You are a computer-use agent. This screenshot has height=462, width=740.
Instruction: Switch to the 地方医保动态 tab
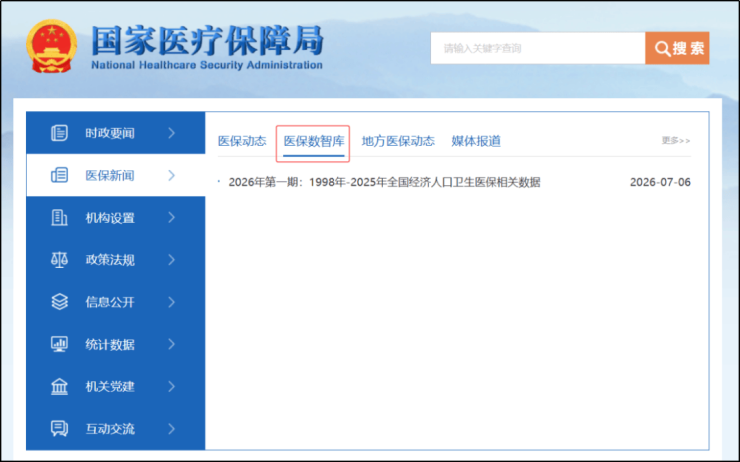398,141
